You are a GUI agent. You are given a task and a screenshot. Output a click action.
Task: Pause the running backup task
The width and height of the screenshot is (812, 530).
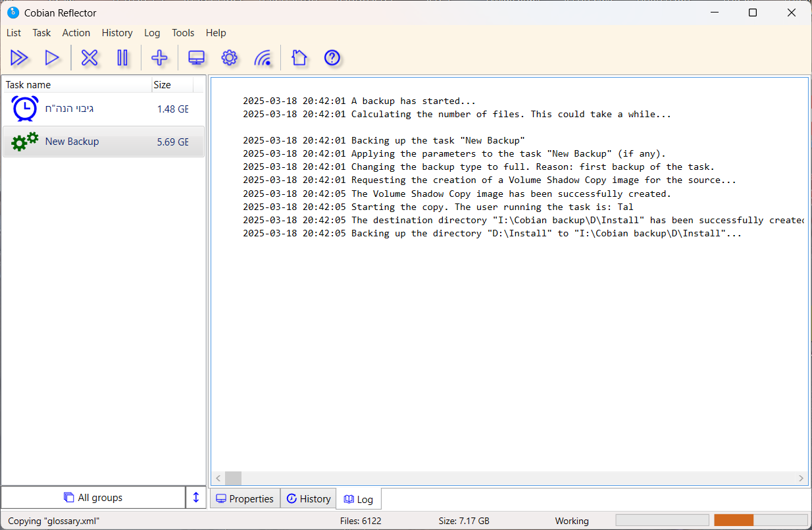pos(122,58)
